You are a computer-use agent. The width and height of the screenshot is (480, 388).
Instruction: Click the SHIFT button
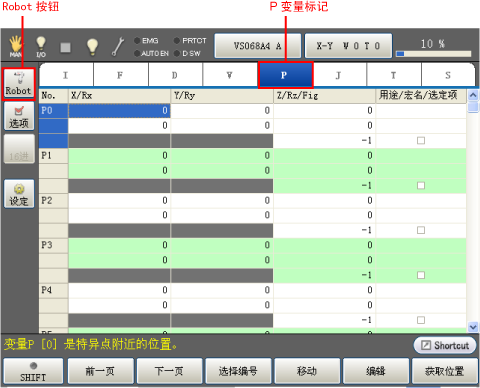[x=33, y=372]
